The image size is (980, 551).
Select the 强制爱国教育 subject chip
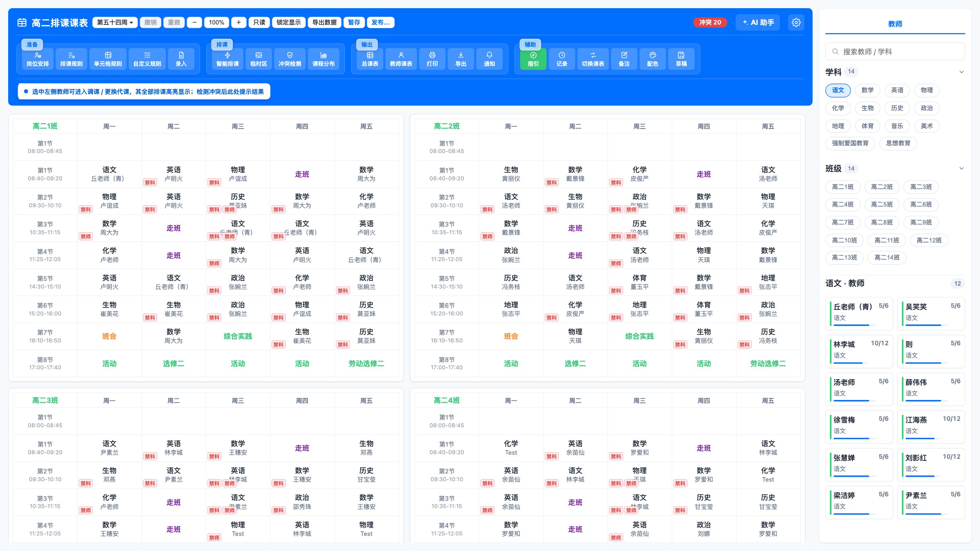tap(850, 143)
